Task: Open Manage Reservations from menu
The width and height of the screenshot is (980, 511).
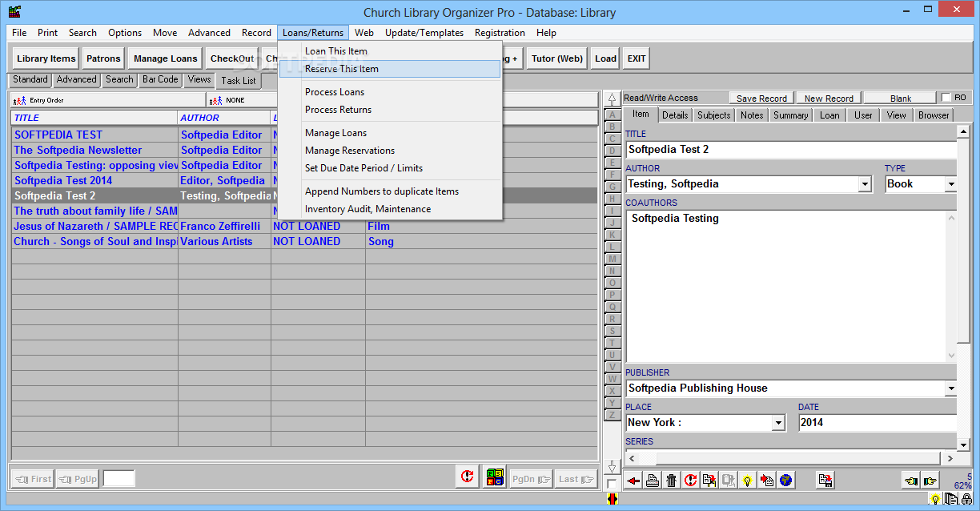Action: [391, 151]
